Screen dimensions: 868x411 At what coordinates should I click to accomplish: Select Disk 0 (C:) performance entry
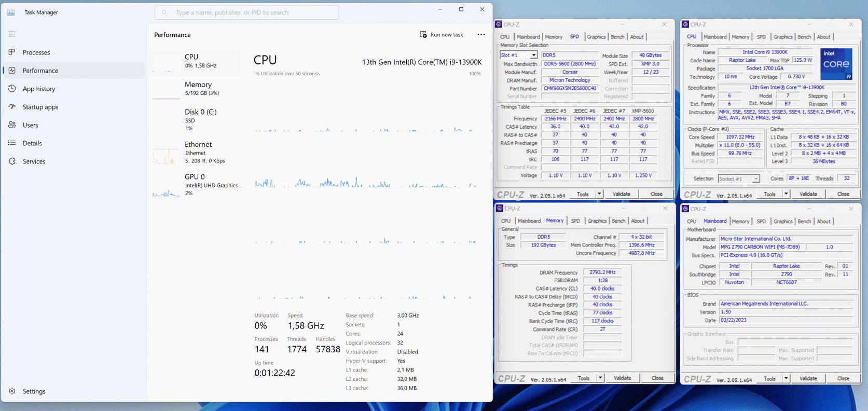(x=196, y=120)
